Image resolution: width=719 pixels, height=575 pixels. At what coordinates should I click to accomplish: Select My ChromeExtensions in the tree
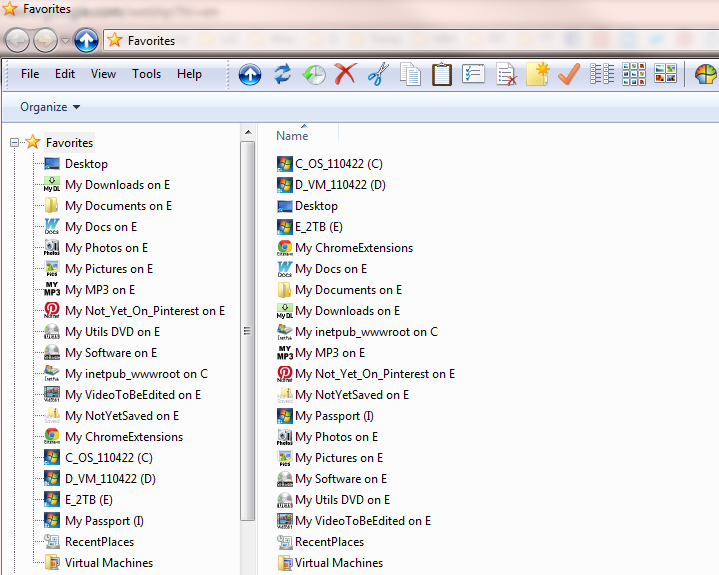coord(124,437)
